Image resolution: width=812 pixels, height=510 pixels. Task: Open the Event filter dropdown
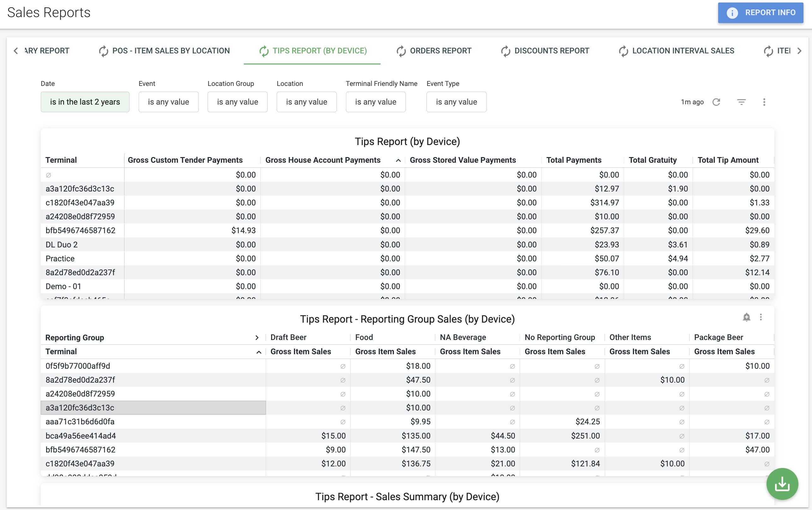point(169,102)
